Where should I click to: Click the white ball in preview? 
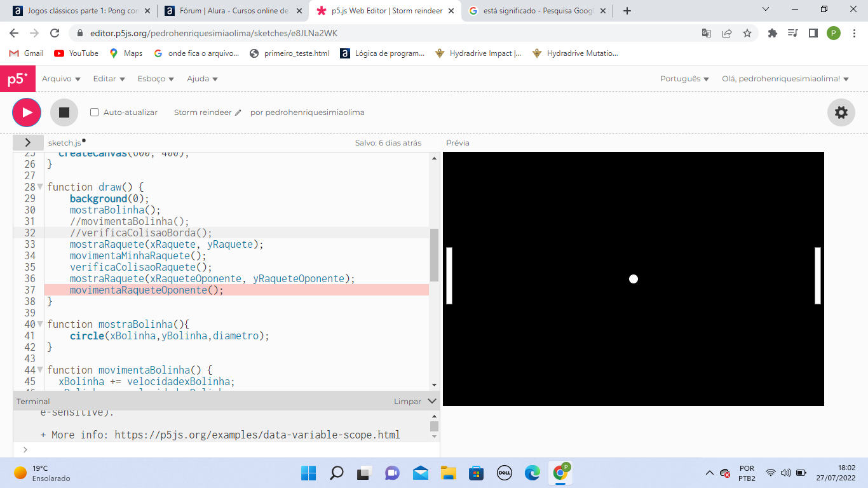tap(633, 279)
